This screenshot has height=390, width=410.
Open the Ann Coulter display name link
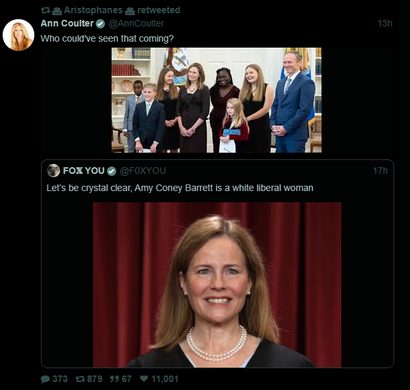point(67,23)
